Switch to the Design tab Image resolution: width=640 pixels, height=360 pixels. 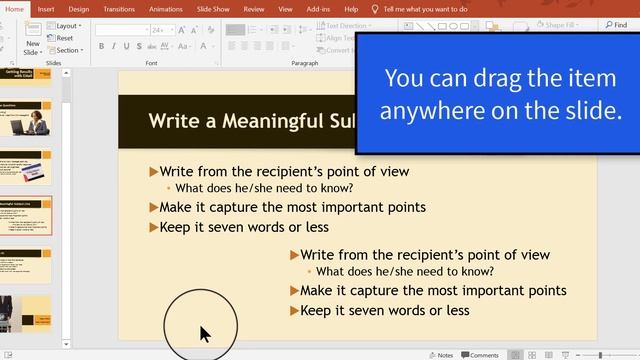coord(79,9)
